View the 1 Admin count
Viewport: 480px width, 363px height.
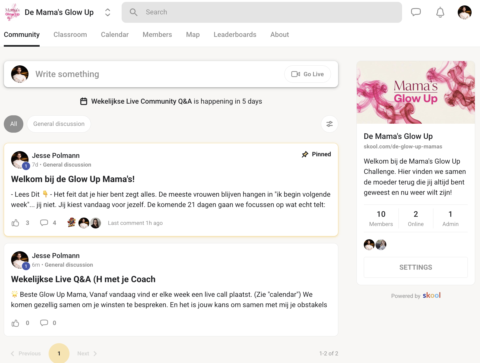click(450, 218)
